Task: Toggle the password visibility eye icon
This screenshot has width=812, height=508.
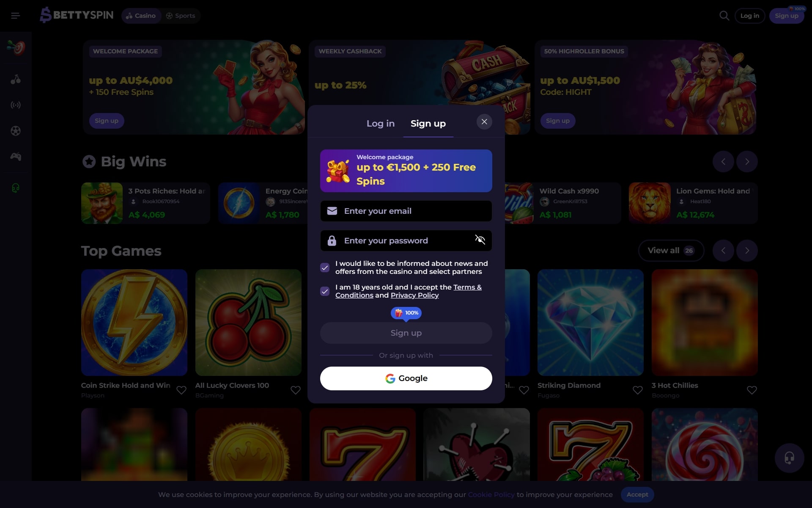Action: (480, 240)
